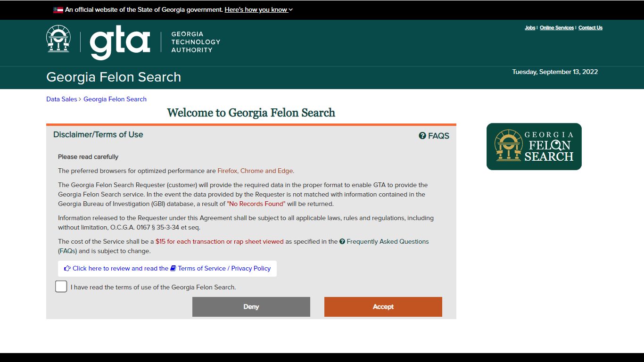Click the book icon beside Terms of Service
This screenshot has width=644, height=362.
(x=173, y=268)
